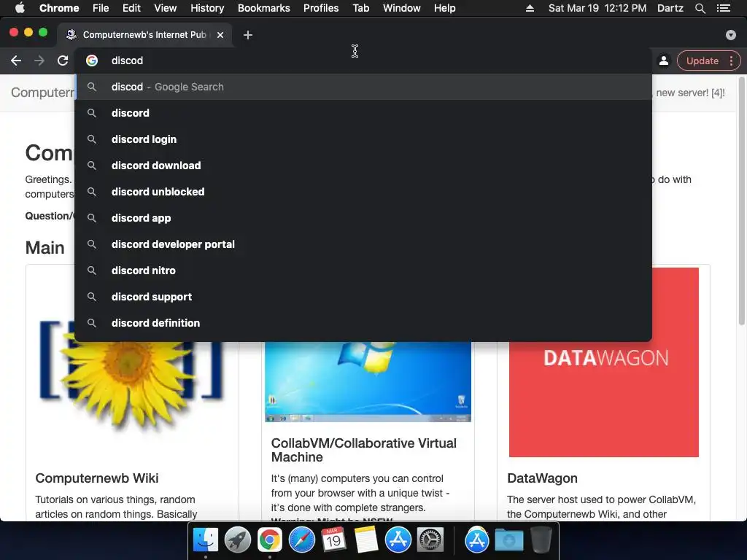The height and width of the screenshot is (560, 747).
Task: Click the DataWagon red logo image
Action: pos(603,362)
